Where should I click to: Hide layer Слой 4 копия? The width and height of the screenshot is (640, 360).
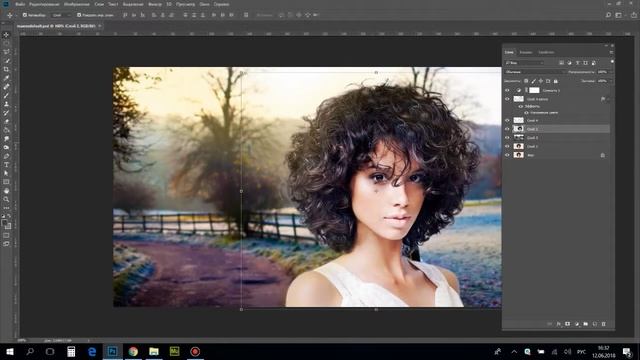pyautogui.click(x=507, y=99)
